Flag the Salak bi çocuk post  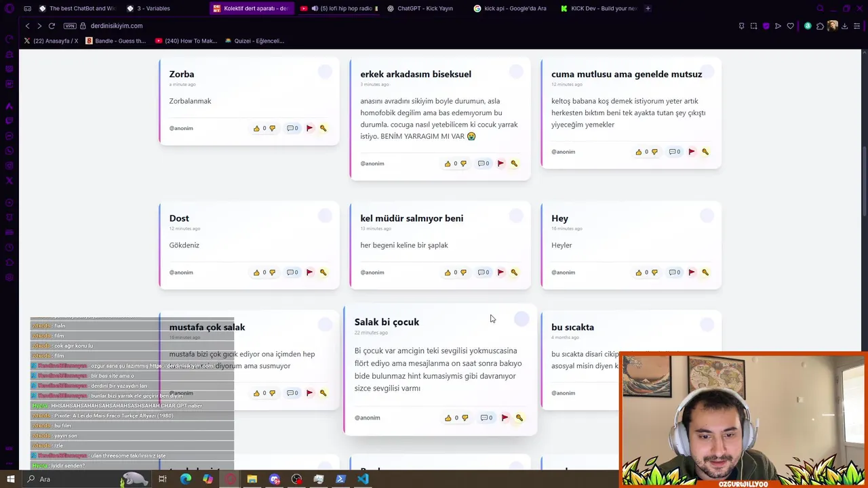pyautogui.click(x=505, y=418)
